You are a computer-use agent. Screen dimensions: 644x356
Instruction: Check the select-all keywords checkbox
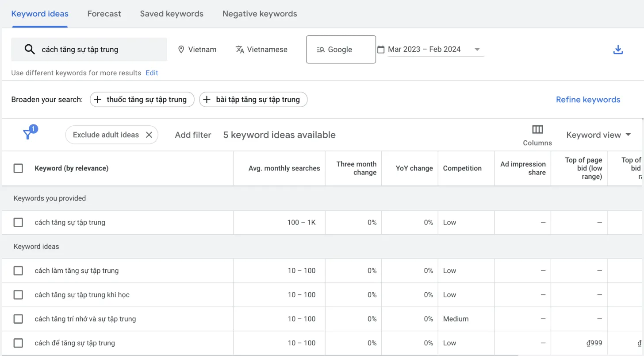pos(18,168)
